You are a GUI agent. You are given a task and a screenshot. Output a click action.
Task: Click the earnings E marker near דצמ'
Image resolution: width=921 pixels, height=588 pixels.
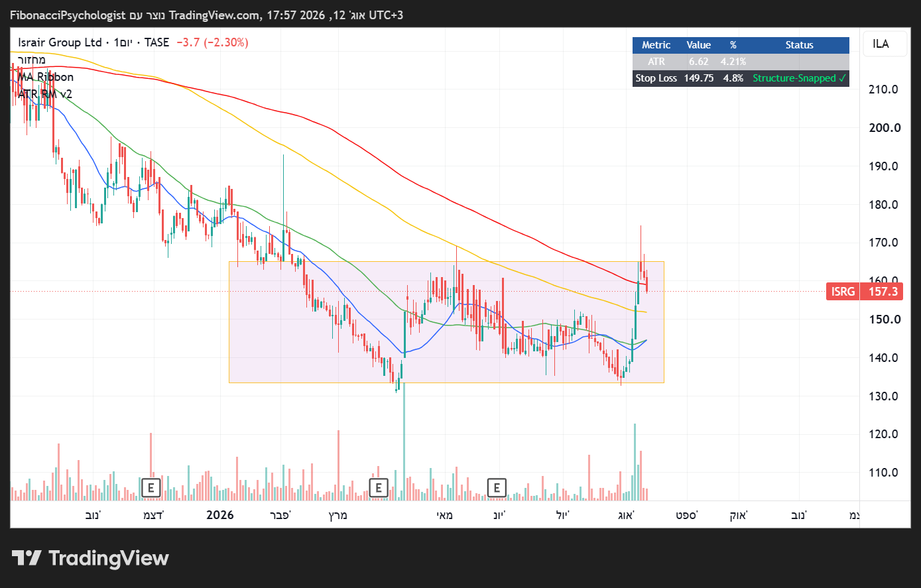(x=151, y=489)
